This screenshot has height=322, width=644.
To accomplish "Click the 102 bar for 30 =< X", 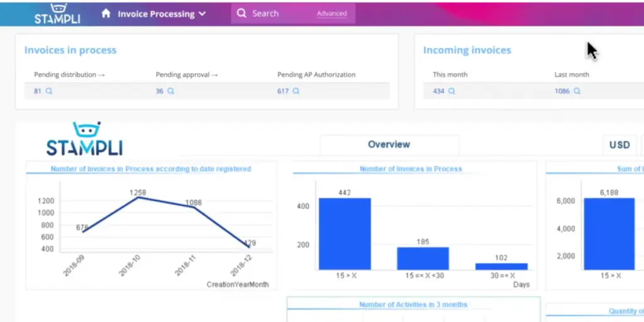I will [x=501, y=267].
